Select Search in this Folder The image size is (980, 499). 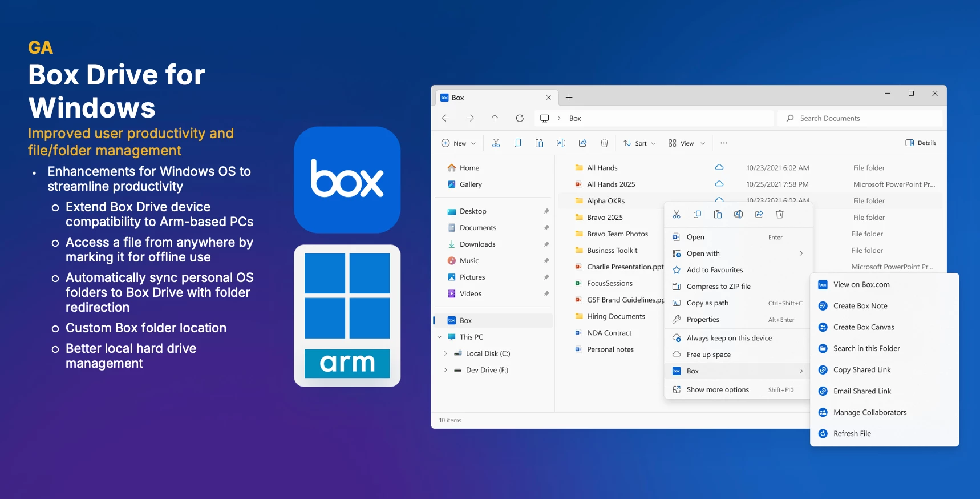(884, 348)
